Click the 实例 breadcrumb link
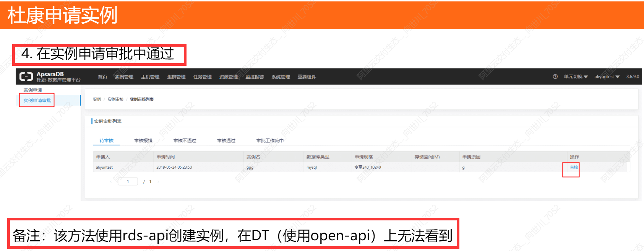The height and width of the screenshot is (251, 644). [97, 99]
